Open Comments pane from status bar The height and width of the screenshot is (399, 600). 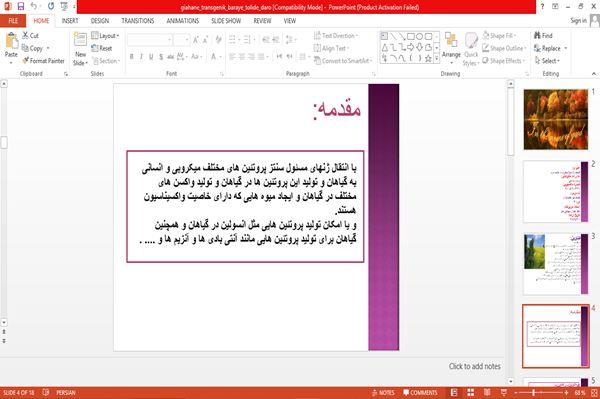coord(420,392)
